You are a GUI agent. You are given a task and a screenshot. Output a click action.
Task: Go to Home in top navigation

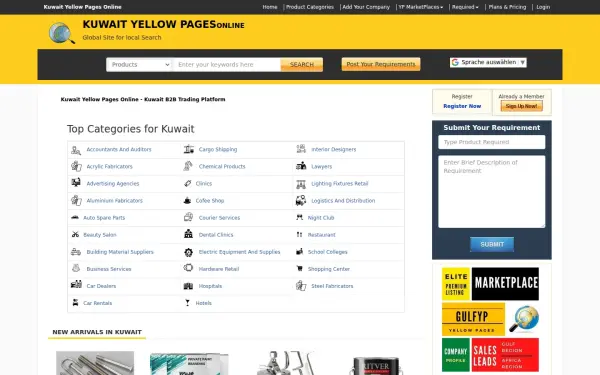point(270,7)
